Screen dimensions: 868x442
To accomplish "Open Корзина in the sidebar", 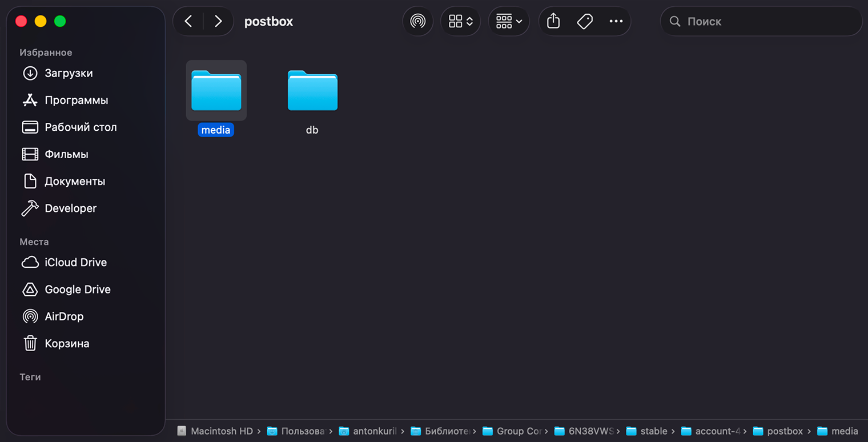I will (67, 344).
